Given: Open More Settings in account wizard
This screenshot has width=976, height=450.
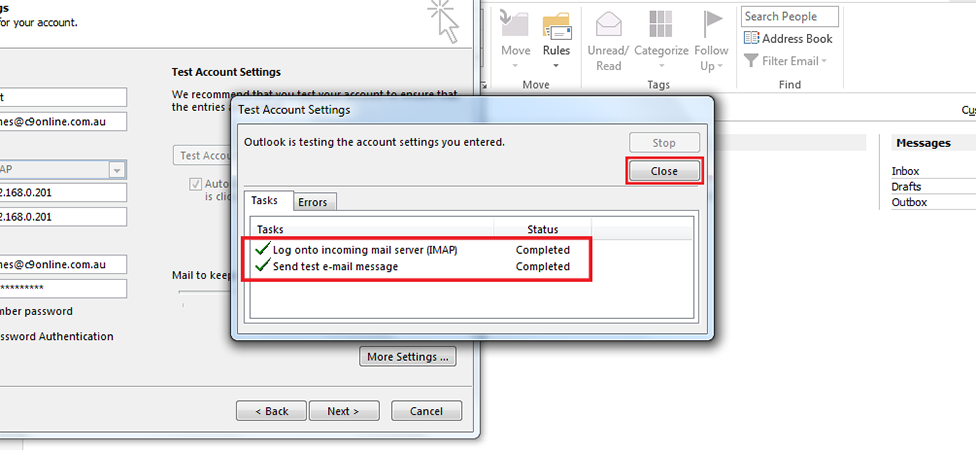Looking at the screenshot, I should (x=408, y=357).
